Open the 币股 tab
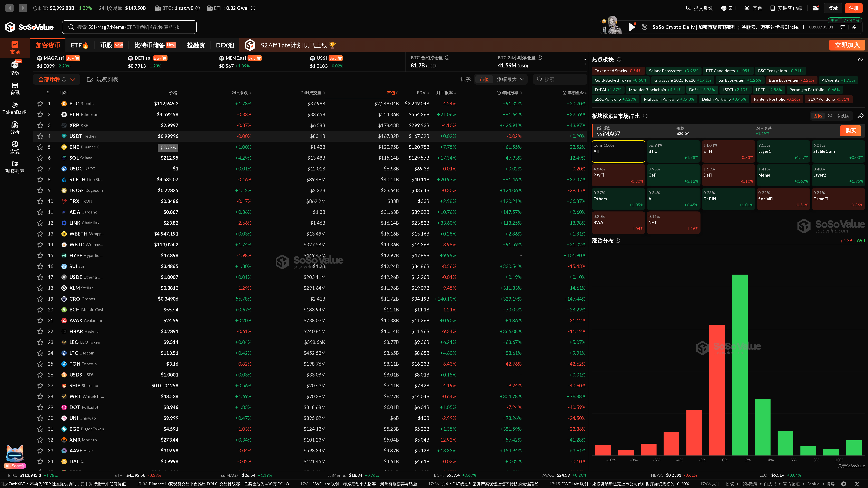This screenshot has width=868, height=488. pos(112,45)
